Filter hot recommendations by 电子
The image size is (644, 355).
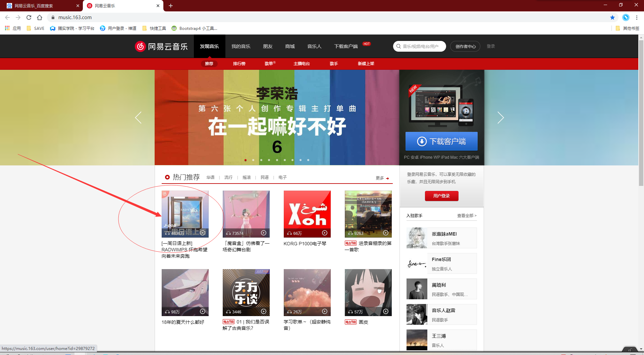(282, 177)
